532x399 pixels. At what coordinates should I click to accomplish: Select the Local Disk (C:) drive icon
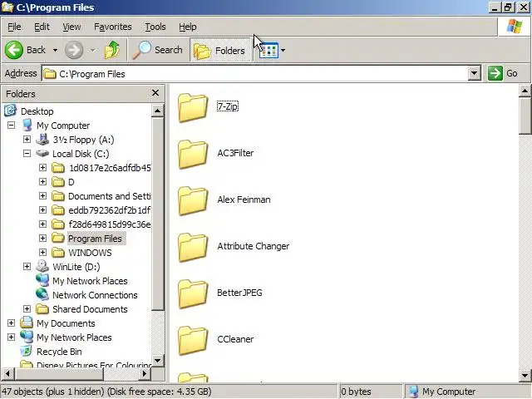point(42,153)
